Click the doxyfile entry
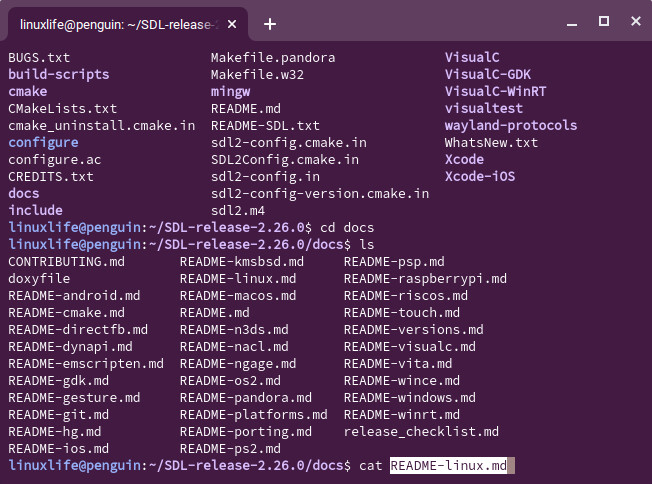 [x=39, y=279]
